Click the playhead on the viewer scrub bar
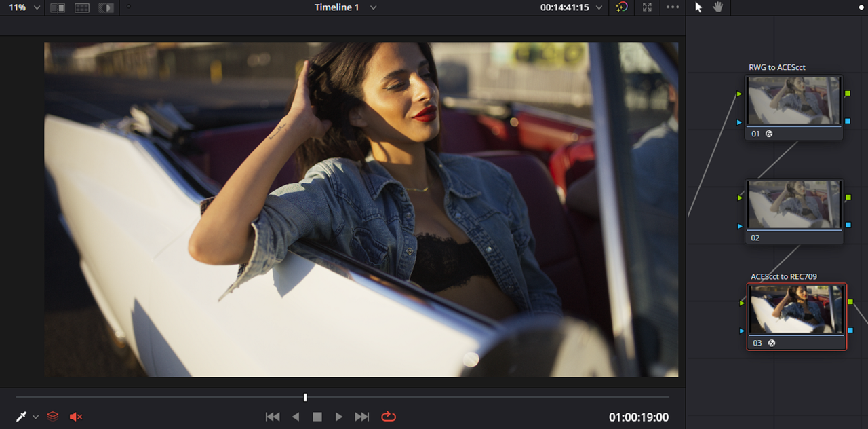The image size is (868, 429). pyautogui.click(x=305, y=397)
